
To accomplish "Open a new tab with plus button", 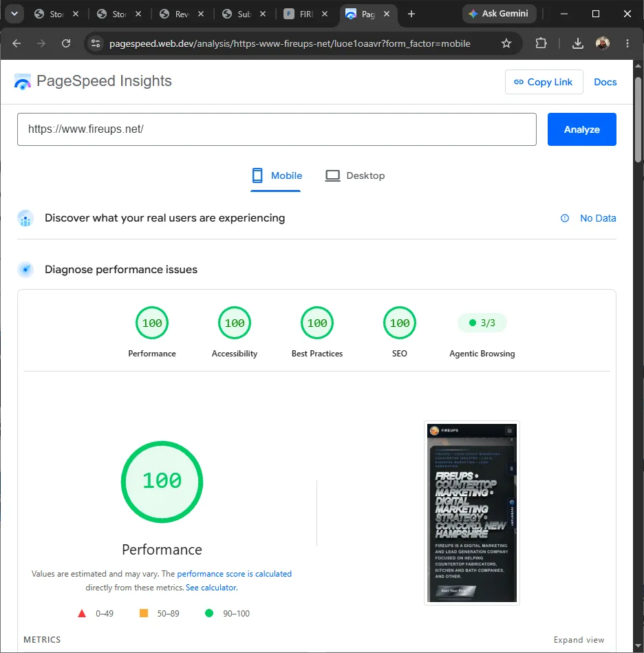I will coord(411,14).
